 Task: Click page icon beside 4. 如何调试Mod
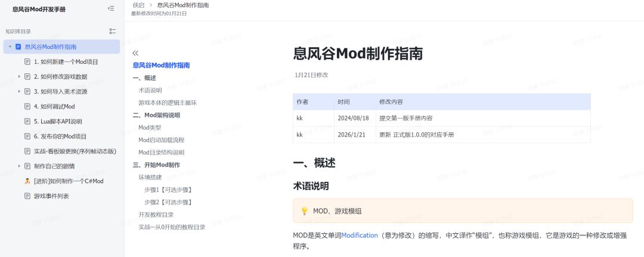[x=27, y=106]
